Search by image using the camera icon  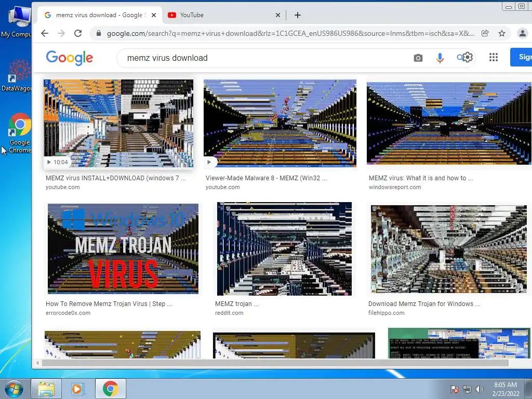418,58
